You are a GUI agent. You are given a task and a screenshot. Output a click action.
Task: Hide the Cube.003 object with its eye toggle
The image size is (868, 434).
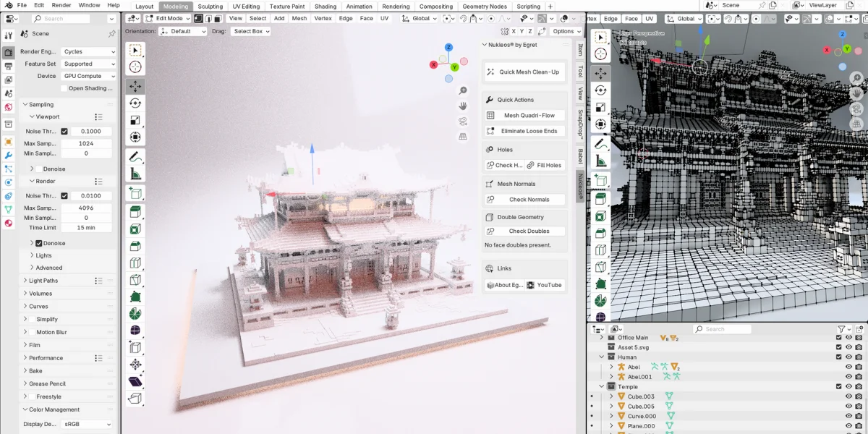(x=847, y=396)
